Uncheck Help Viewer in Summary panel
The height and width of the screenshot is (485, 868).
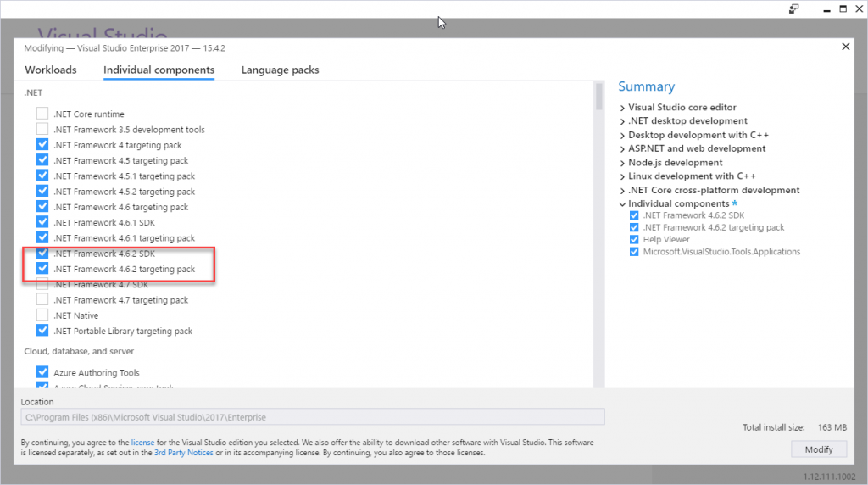click(634, 240)
